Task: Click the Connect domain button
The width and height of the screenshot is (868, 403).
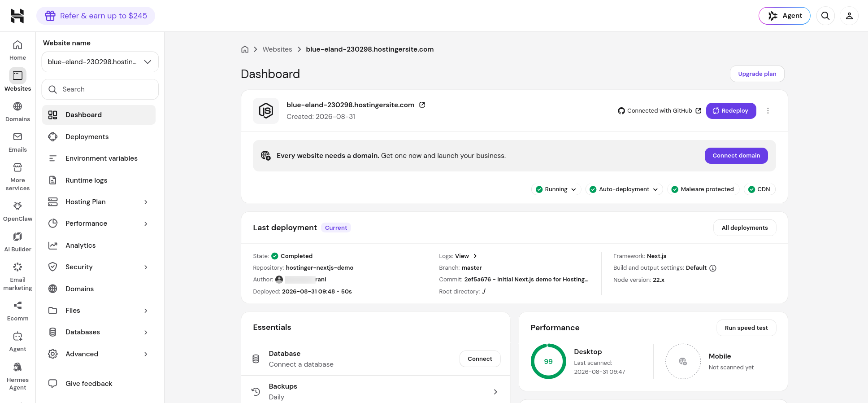Action: point(736,156)
